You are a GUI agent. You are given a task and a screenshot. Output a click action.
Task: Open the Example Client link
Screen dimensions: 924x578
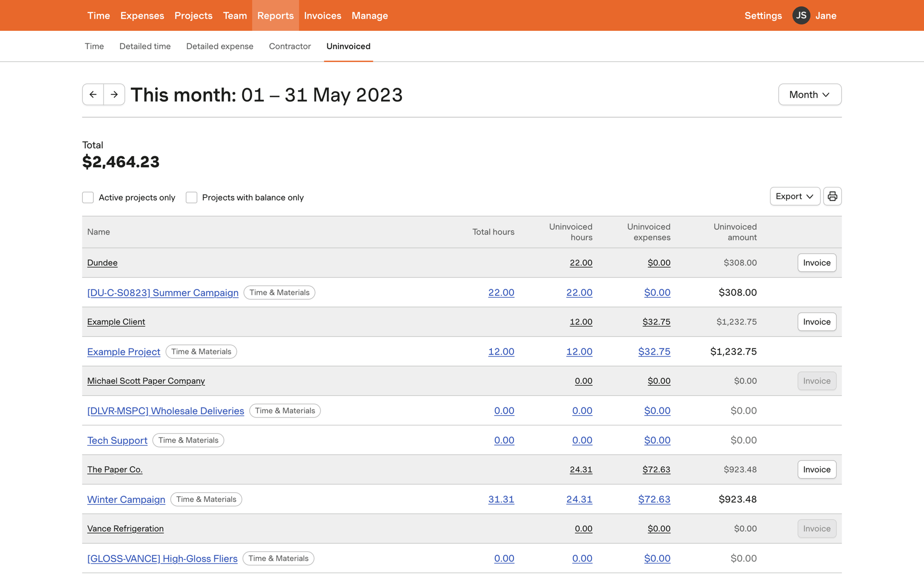click(x=116, y=322)
